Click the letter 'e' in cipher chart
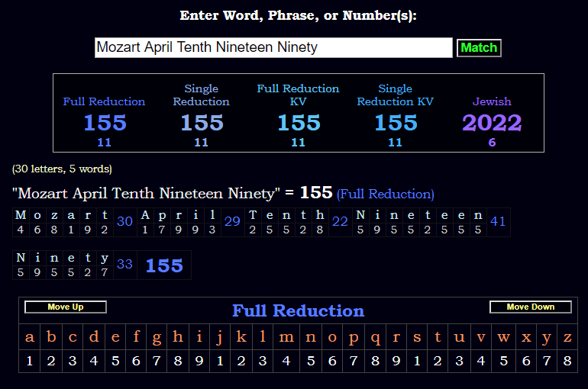This screenshot has height=389, width=588. point(115,337)
